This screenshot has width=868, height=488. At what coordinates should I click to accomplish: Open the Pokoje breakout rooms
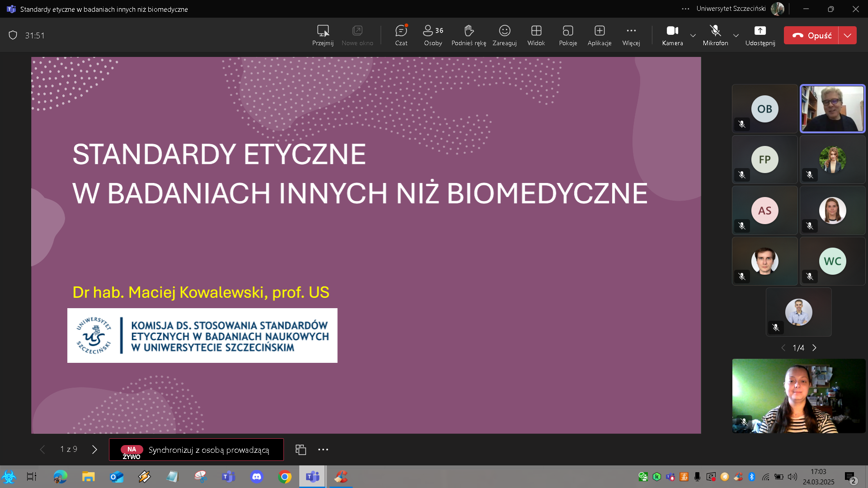pyautogui.click(x=568, y=35)
